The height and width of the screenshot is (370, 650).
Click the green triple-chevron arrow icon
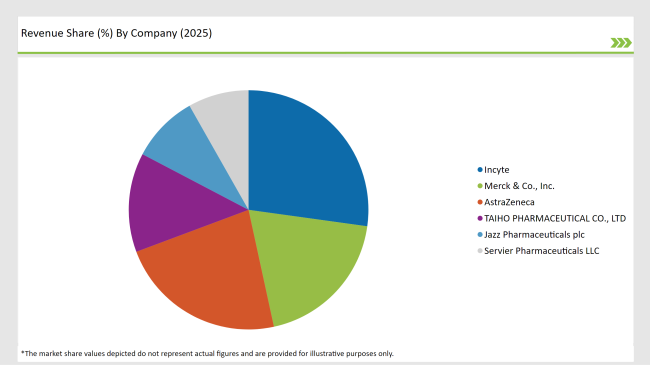621,43
